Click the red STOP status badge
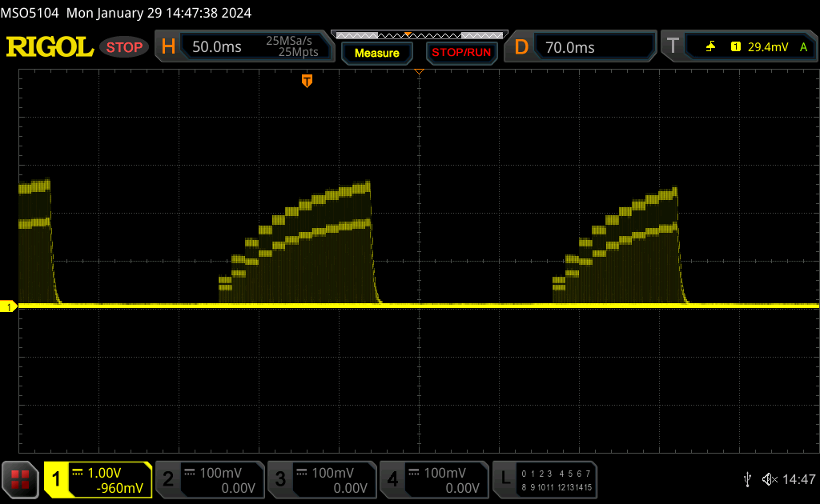820x504 pixels. (x=124, y=47)
